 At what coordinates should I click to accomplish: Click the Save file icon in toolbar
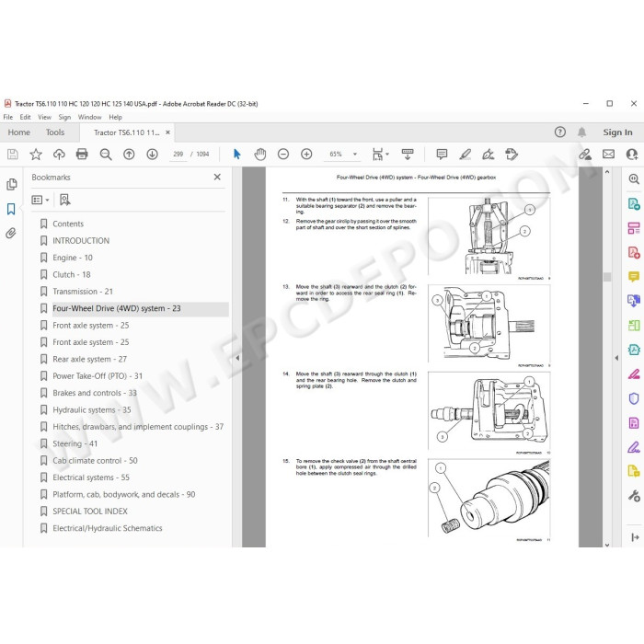(13, 155)
